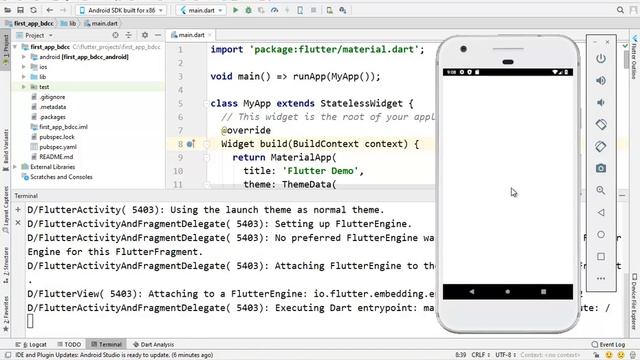Click the Project panel locate target icon

click(x=116, y=35)
